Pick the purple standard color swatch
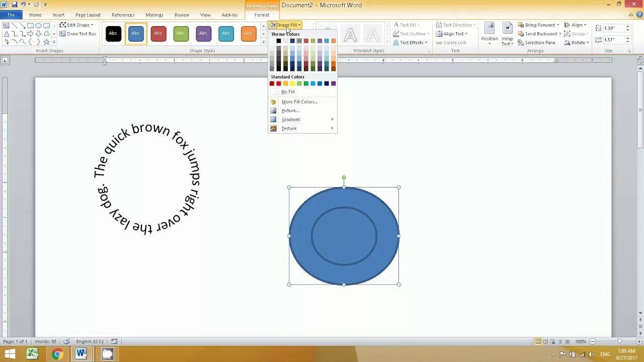This screenshot has height=362, width=644. 333,83
